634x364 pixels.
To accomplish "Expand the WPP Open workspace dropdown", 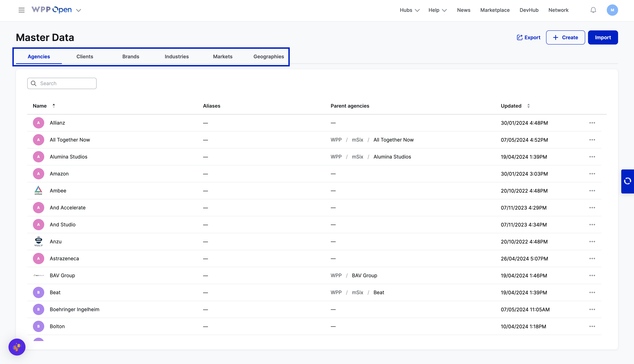I will tap(79, 10).
